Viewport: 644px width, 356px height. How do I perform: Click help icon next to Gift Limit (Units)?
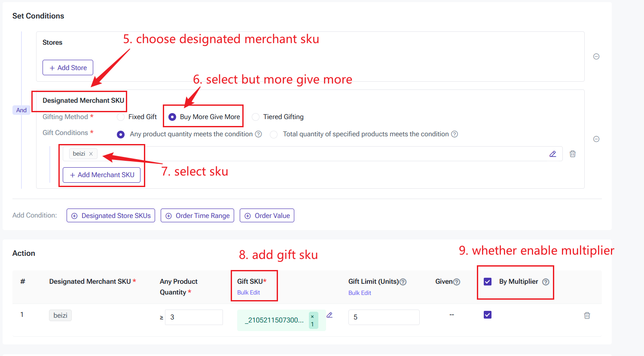point(403,282)
